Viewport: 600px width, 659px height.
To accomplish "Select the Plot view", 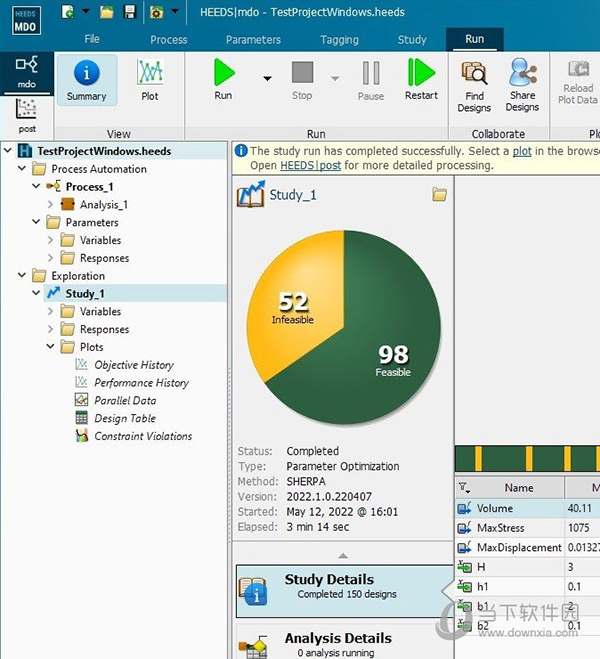I will 150,80.
